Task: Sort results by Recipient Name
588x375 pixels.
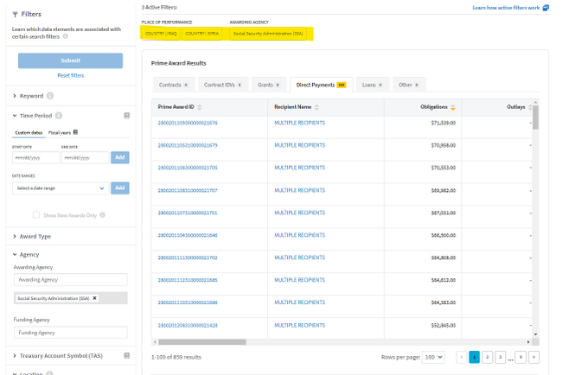Action: tap(316, 107)
